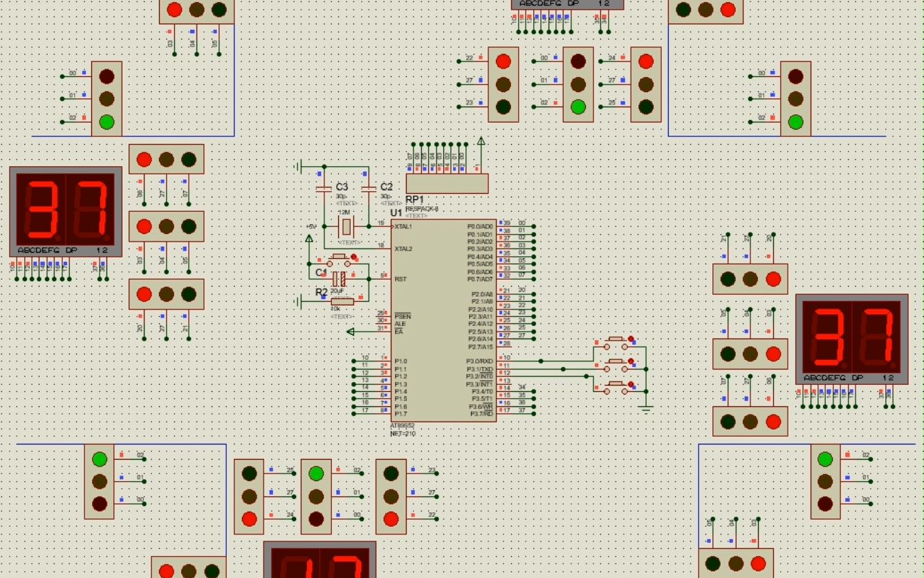
Task: Click the P1.7 pin label
Action: 400,414
